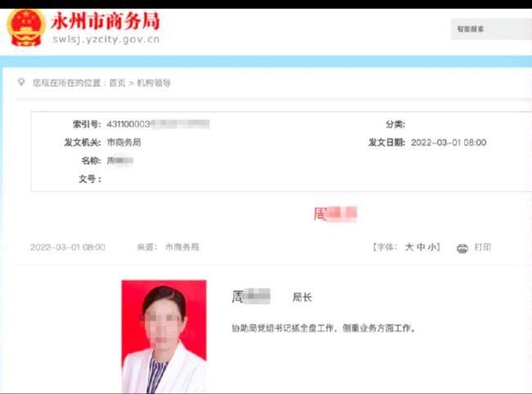The height and width of the screenshot is (394, 532).
Task: Set font size to 大
Action: [409, 248]
